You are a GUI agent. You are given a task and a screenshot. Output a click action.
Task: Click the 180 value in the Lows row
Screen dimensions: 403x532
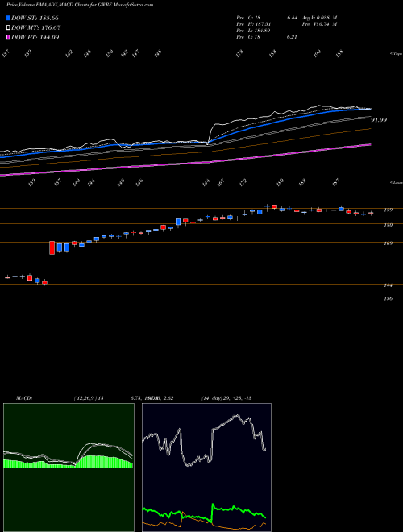click(280, 182)
